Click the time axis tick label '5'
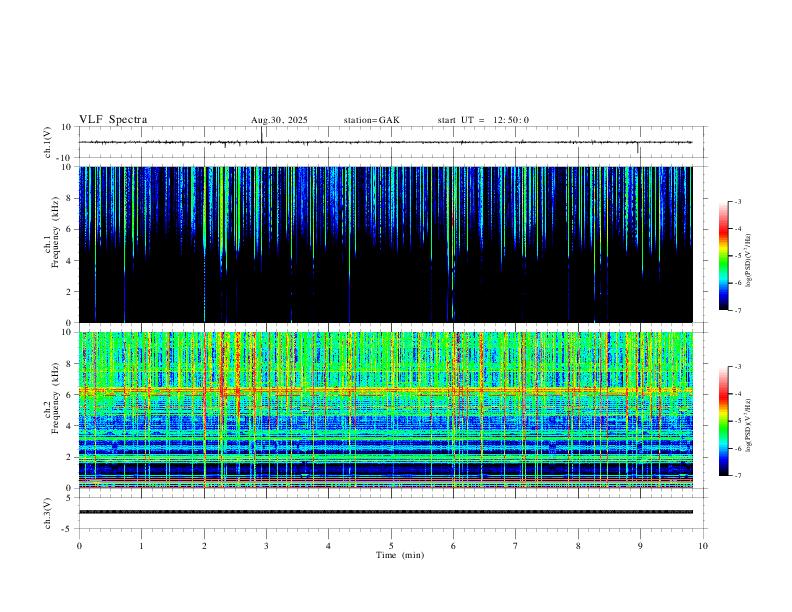Screen dimensions: 792x612 click(x=391, y=546)
